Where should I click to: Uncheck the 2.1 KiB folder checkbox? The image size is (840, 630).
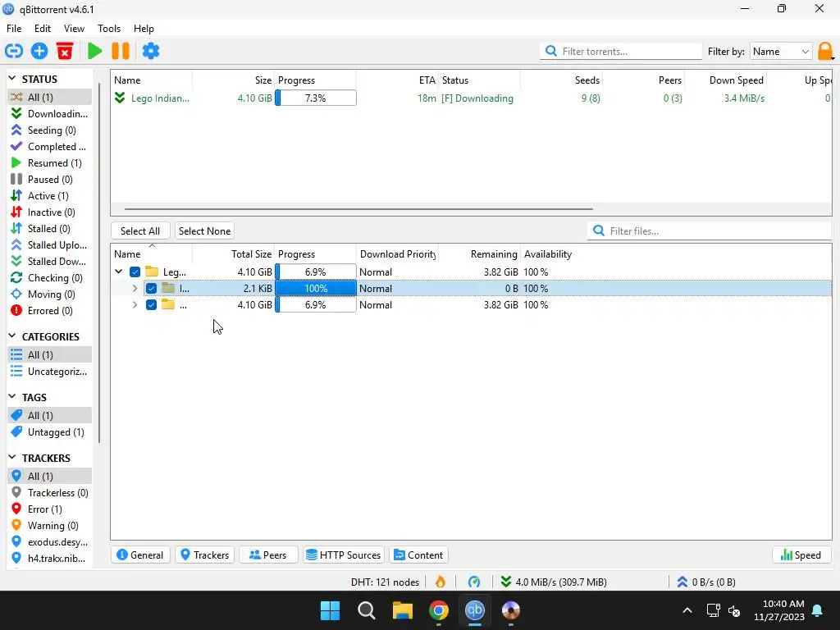coord(151,289)
